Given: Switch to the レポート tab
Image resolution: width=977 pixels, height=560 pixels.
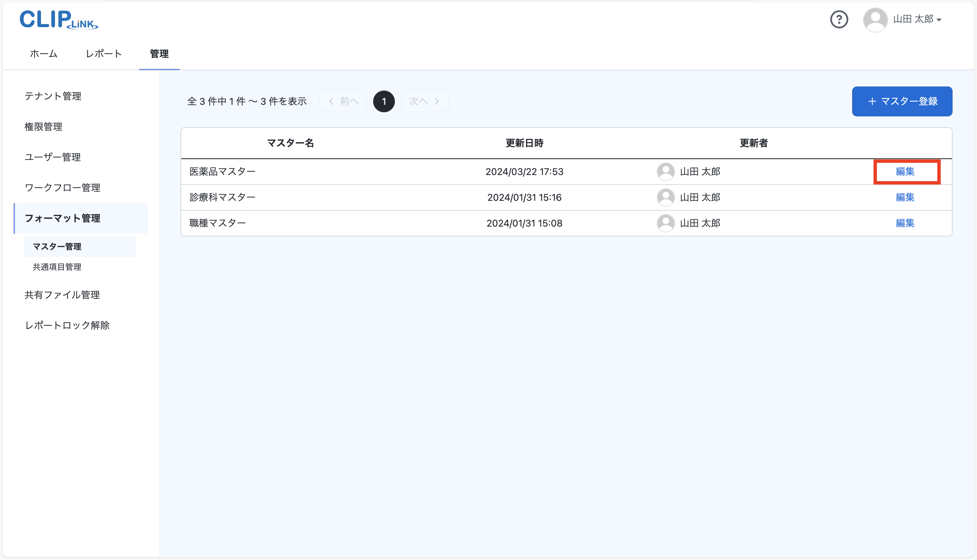Looking at the screenshot, I should point(103,54).
